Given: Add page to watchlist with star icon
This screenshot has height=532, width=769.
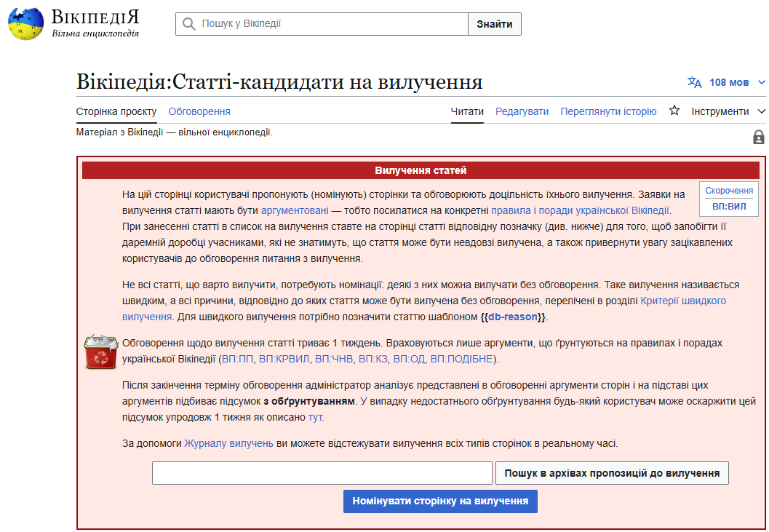Looking at the screenshot, I should [x=674, y=111].
